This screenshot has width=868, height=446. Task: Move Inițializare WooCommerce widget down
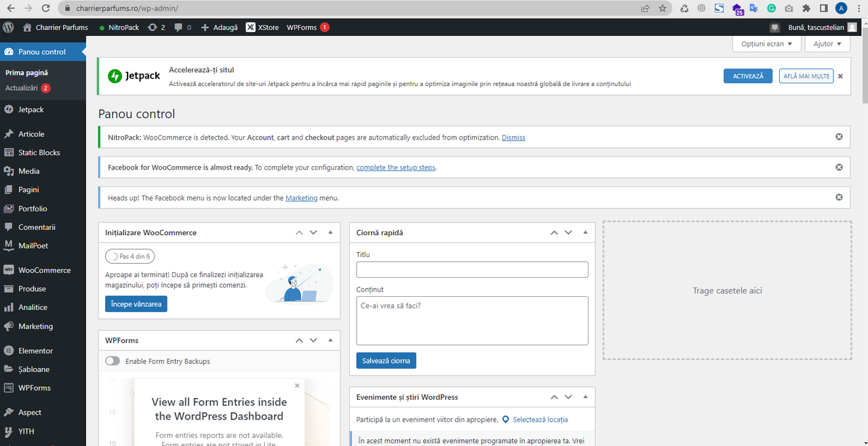[x=313, y=232]
